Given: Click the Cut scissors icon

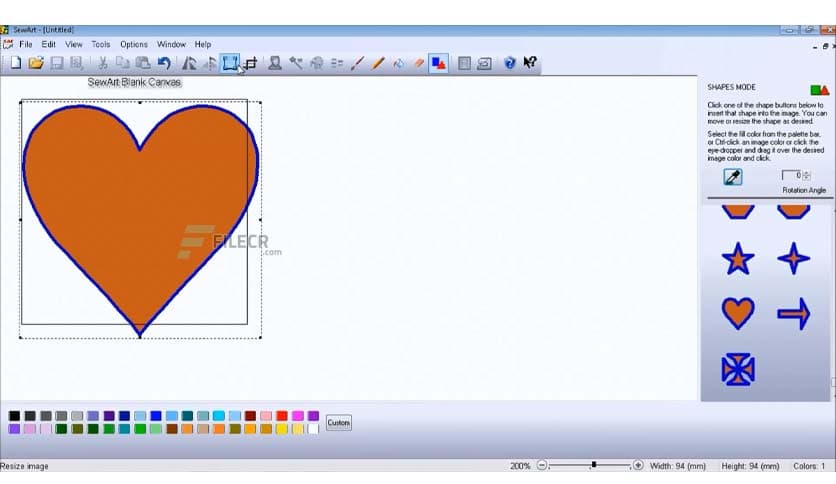Looking at the screenshot, I should (x=102, y=63).
